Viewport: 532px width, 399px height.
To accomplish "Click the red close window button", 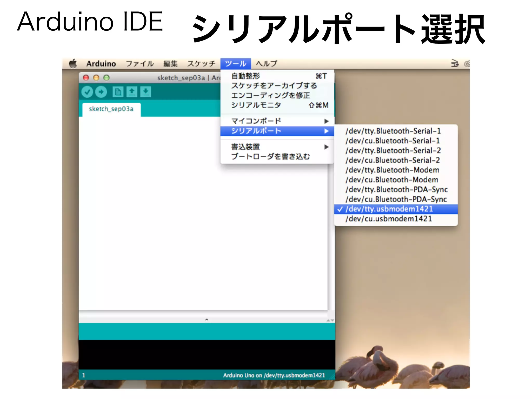I will (86, 77).
